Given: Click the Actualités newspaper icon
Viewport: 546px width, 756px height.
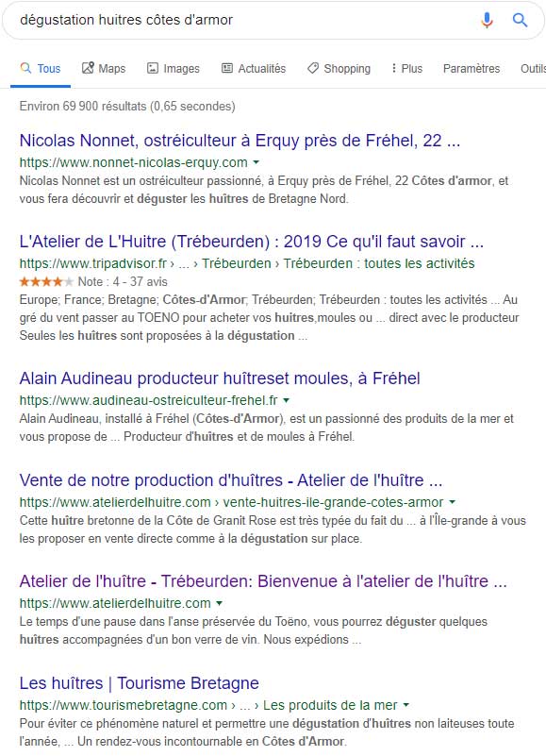Looking at the screenshot, I should [x=227, y=68].
